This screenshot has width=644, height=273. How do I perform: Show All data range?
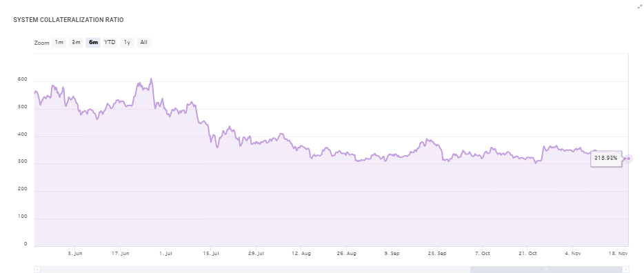[143, 42]
